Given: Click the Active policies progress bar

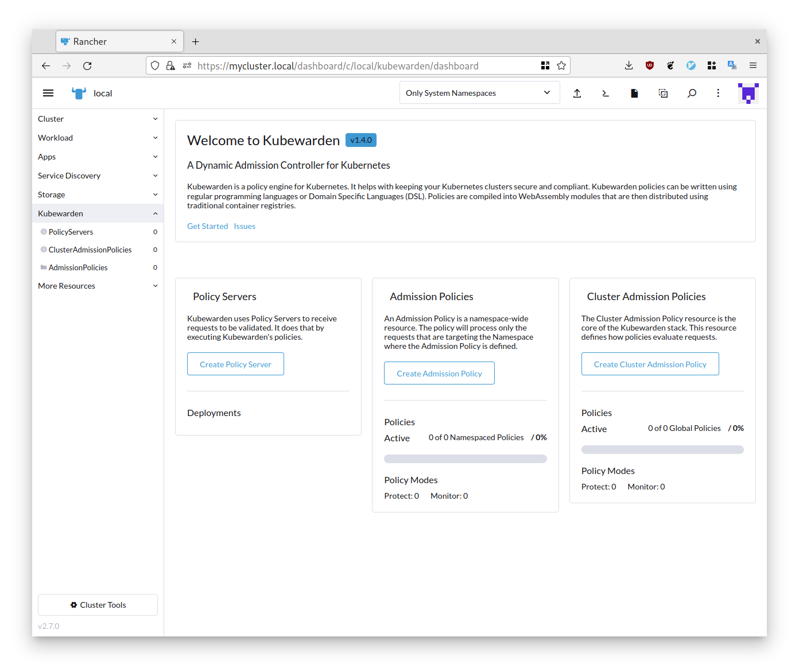Looking at the screenshot, I should (x=465, y=459).
